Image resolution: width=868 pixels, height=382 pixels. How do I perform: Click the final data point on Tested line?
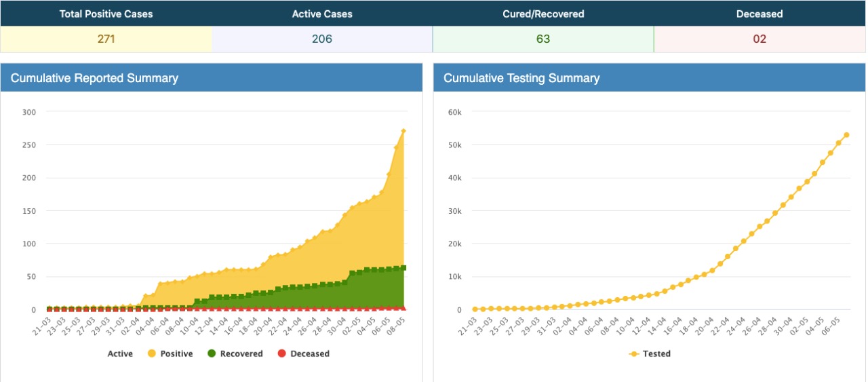point(846,135)
